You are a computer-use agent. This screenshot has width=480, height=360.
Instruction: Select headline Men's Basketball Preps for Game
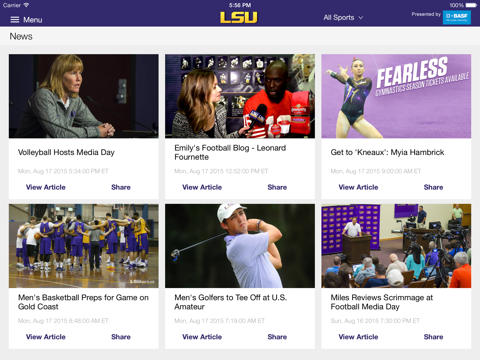pyautogui.click(x=83, y=302)
